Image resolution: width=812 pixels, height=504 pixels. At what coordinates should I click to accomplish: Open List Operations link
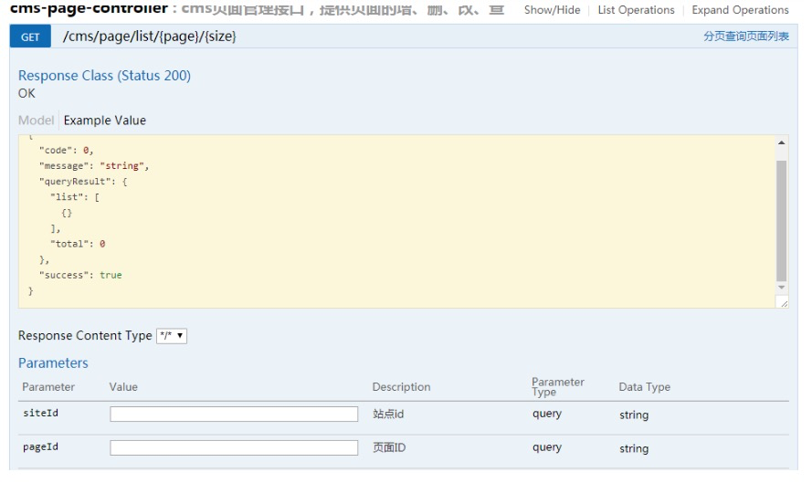pyautogui.click(x=636, y=10)
